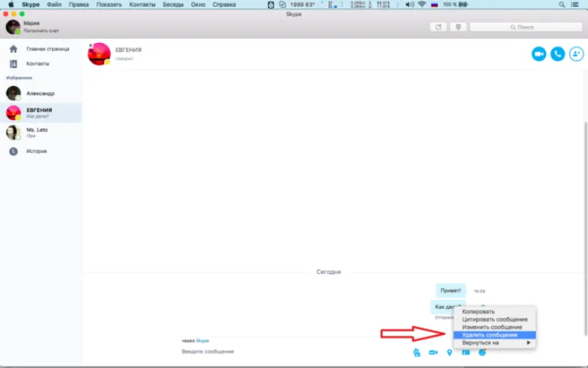Click the Поиск search field
The height and width of the screenshot is (368, 588).
526,27
